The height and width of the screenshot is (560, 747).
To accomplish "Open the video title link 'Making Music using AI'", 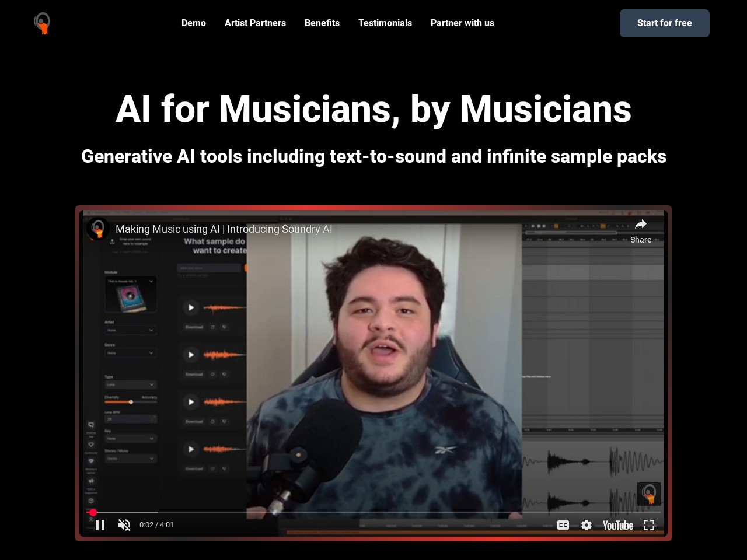I will pos(224,229).
